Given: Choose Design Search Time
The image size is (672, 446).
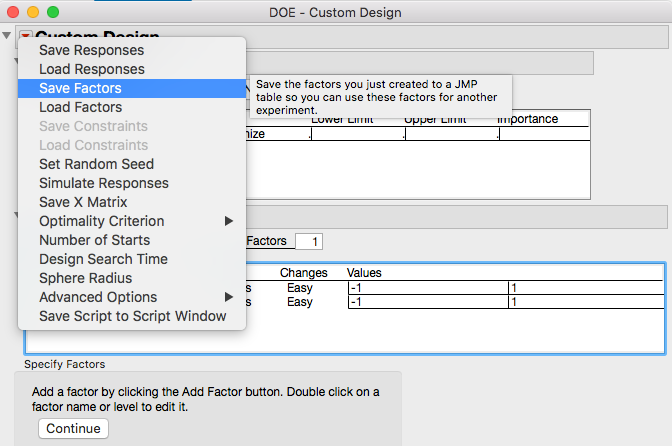Looking at the screenshot, I should tap(103, 259).
